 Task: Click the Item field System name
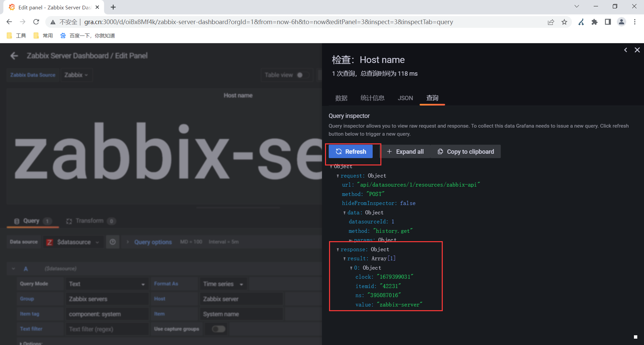[241, 314]
